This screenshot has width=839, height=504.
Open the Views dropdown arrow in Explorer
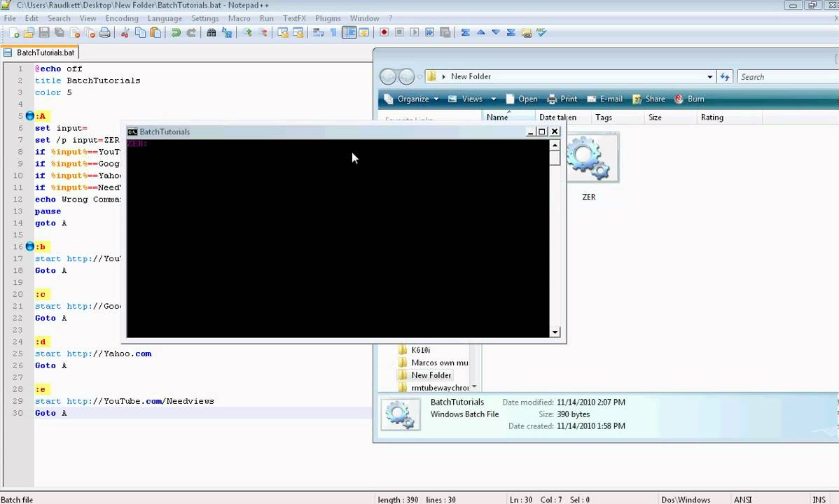(493, 99)
